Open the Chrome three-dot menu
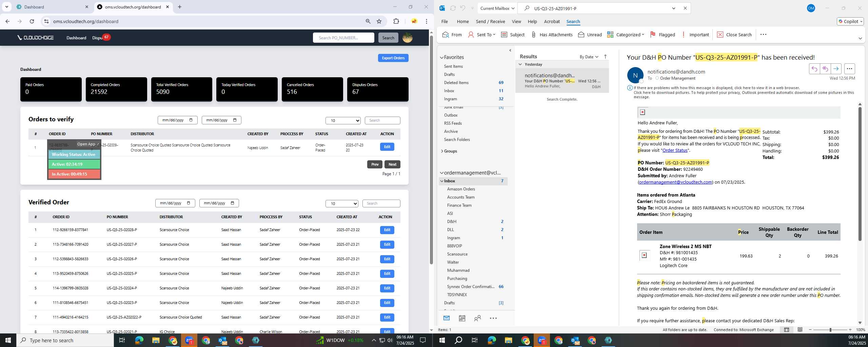The height and width of the screenshot is (347, 868). click(x=427, y=21)
